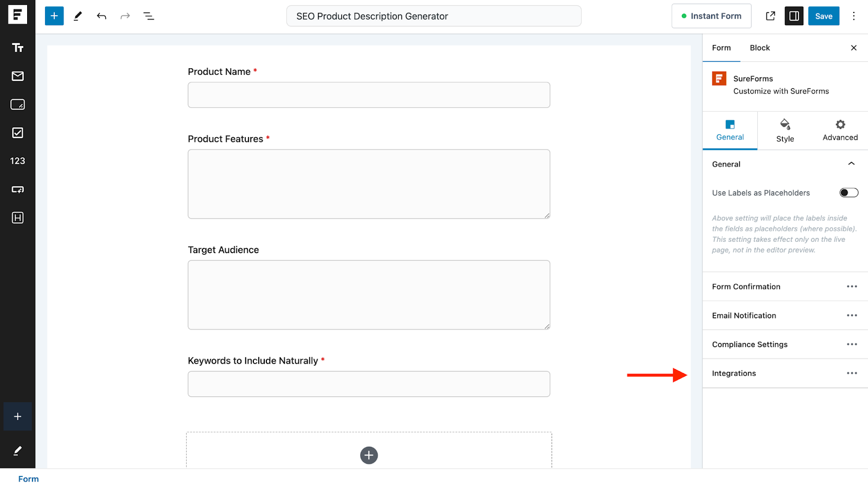Select the Number field icon labeled 123
This screenshot has width=868, height=489.
(17, 160)
